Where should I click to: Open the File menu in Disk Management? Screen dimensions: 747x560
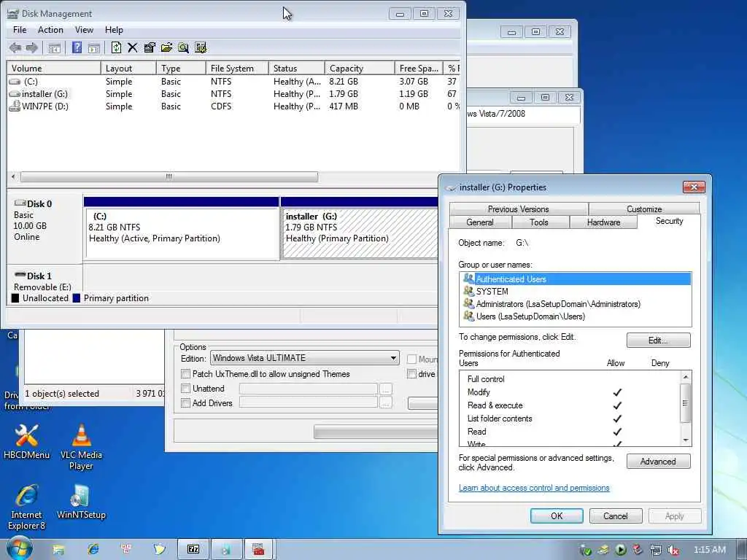click(x=20, y=29)
